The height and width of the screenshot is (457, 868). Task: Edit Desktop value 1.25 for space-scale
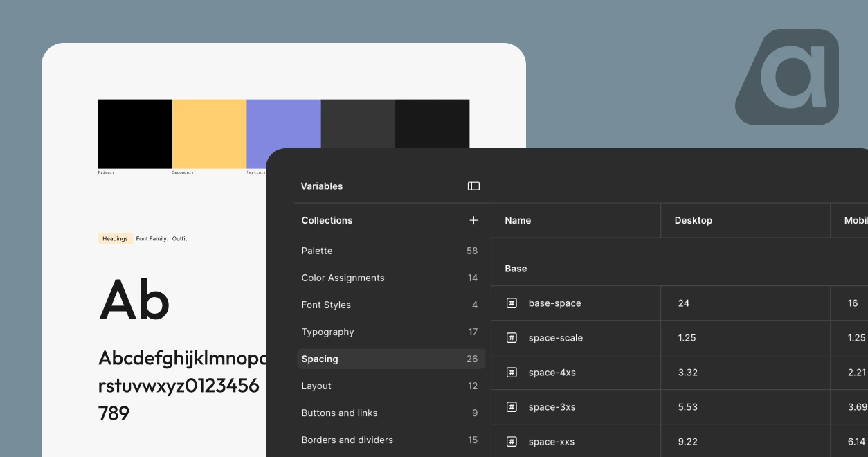[x=687, y=338]
